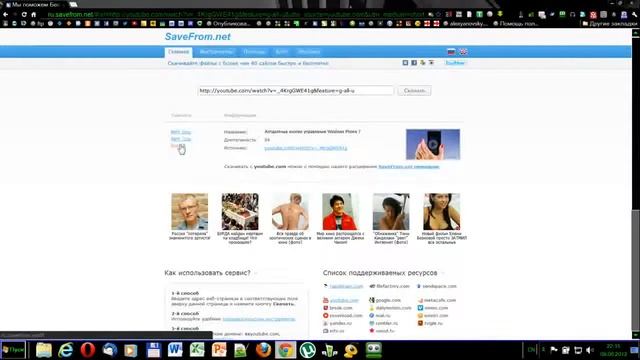Open the SaveFrom.net помощник extension link
Screen dimensions: 640x360
click(x=409, y=167)
